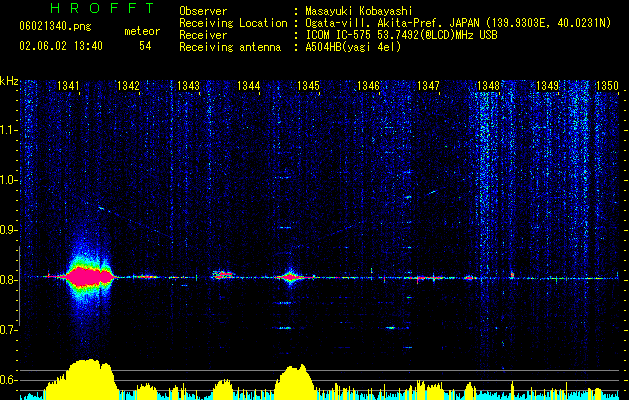Select the ICOM IC-575 receiver description
This screenshot has height=400, width=629.
[401, 35]
